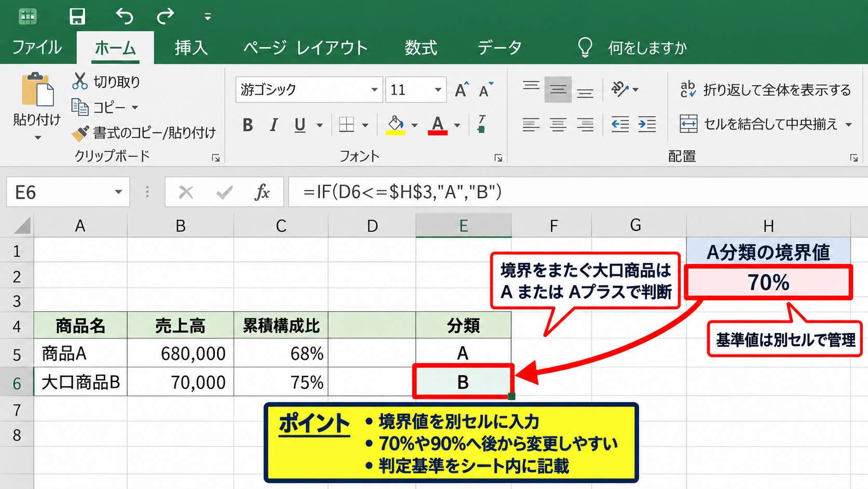
Task: Apply red font color A
Action: pos(438,125)
